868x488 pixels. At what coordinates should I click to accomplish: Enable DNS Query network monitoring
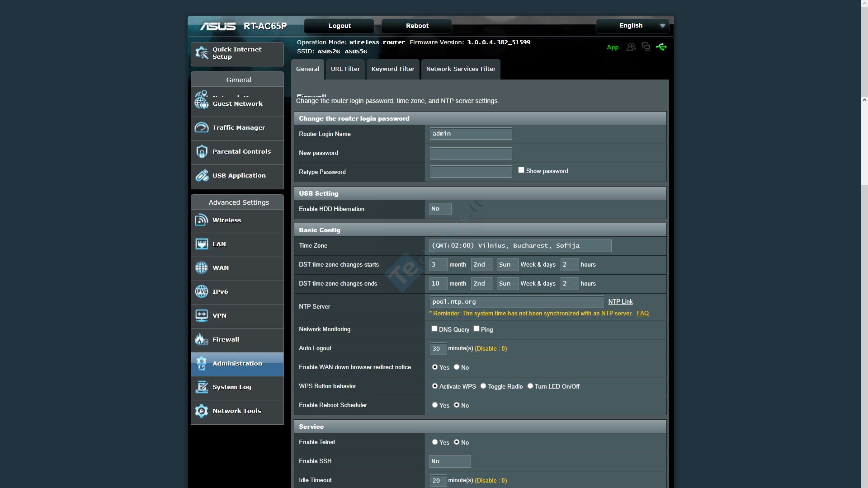coord(434,329)
